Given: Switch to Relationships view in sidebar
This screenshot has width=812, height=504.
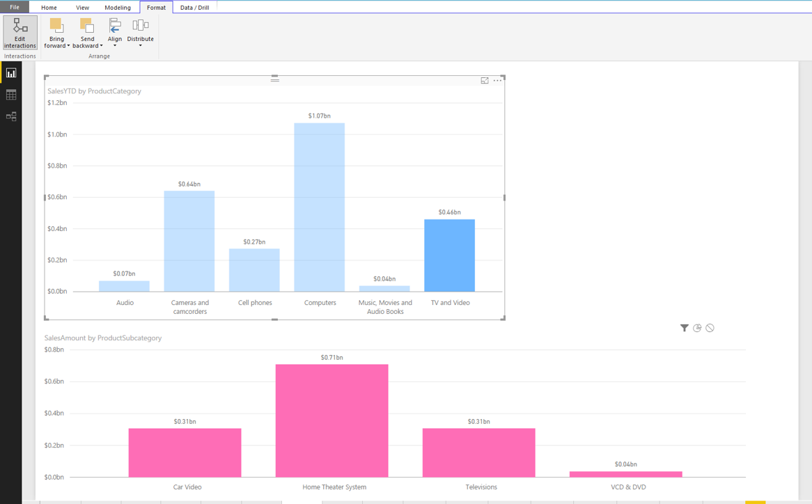Looking at the screenshot, I should pos(11,116).
